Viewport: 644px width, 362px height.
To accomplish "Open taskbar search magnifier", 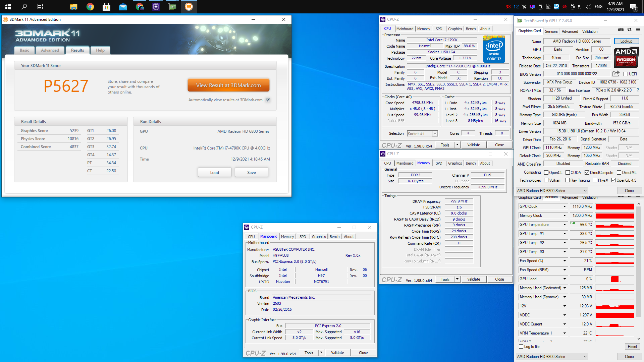I will coord(24,6).
